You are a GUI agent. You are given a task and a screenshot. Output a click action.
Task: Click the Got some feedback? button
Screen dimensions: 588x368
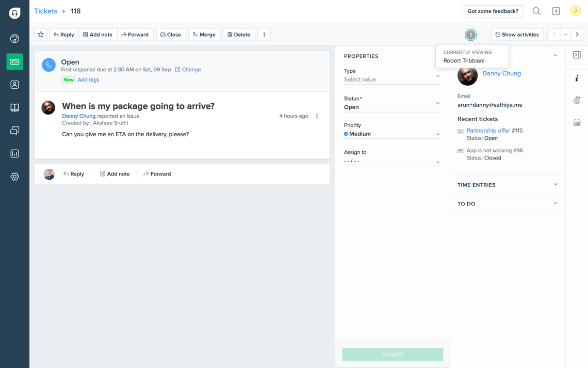tap(493, 11)
